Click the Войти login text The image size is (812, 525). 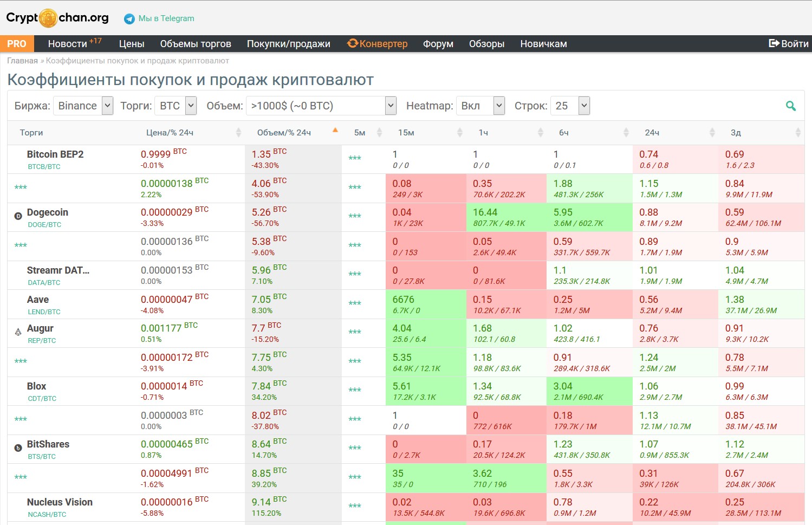point(795,44)
